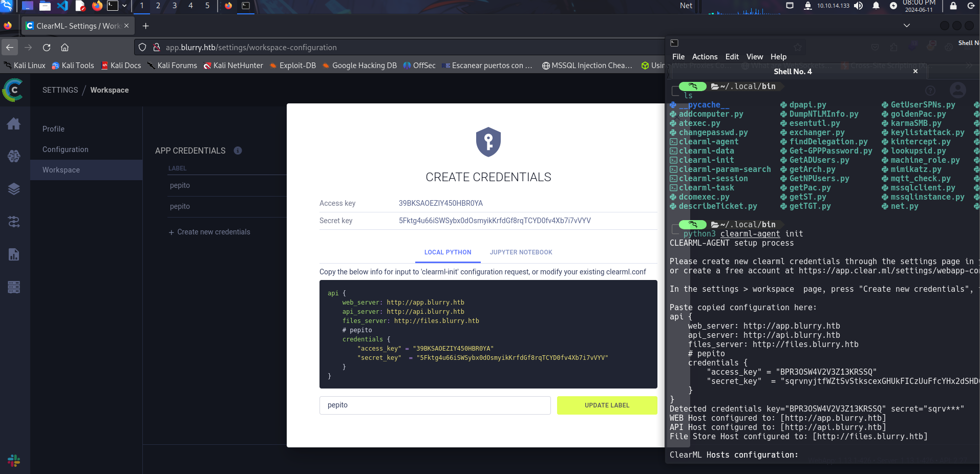Expand the Firefox list all tabs chevron
The height and width of the screenshot is (474, 980).
click(x=907, y=26)
